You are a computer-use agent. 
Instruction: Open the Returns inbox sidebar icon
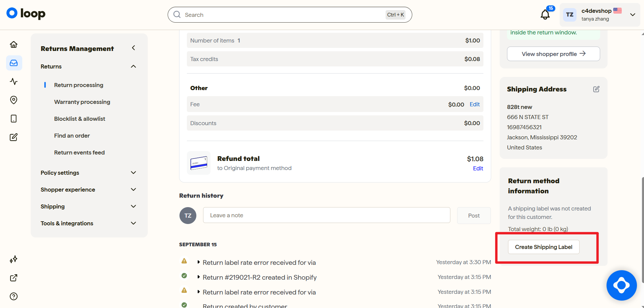(14, 63)
